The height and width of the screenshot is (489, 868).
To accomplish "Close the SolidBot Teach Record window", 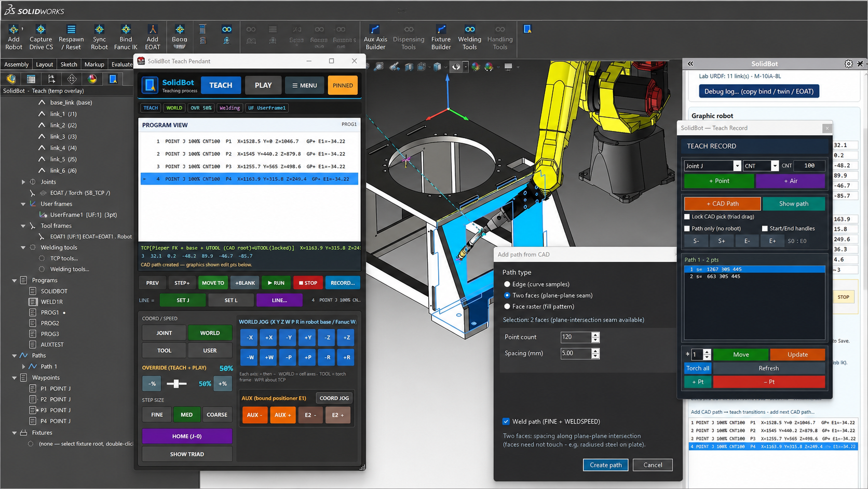I will pos(827,128).
